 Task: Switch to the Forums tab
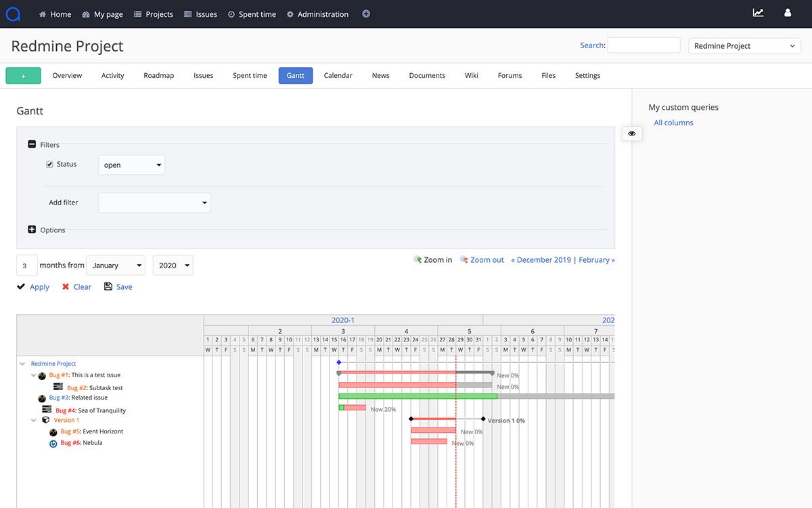click(x=510, y=76)
